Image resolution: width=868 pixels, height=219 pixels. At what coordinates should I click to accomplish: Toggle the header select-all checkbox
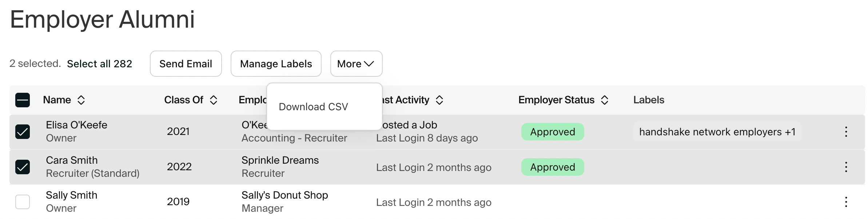23,100
